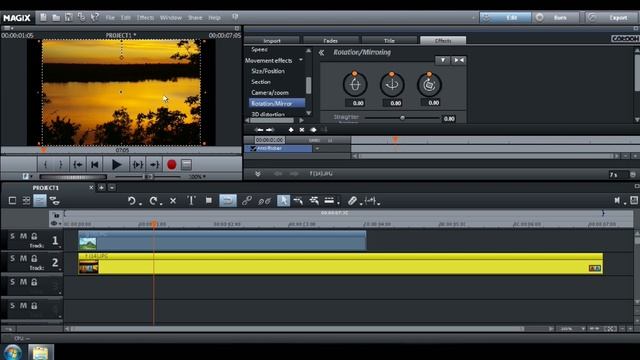Delete selected object with the X tool

(173, 201)
